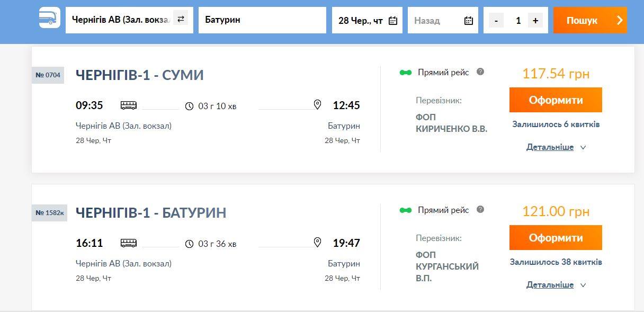Open calendar icon in the Назад return field
Viewport: 644px width, 312px height.
click(x=469, y=21)
